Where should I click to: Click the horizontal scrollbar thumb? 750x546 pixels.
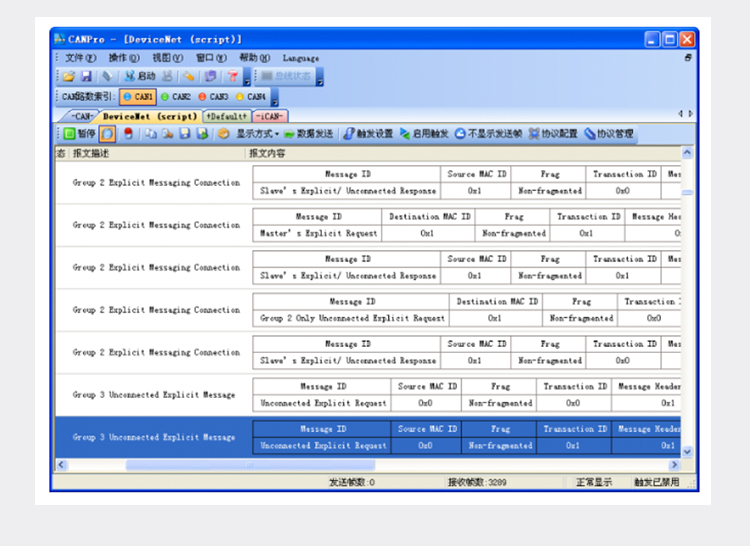point(250,464)
